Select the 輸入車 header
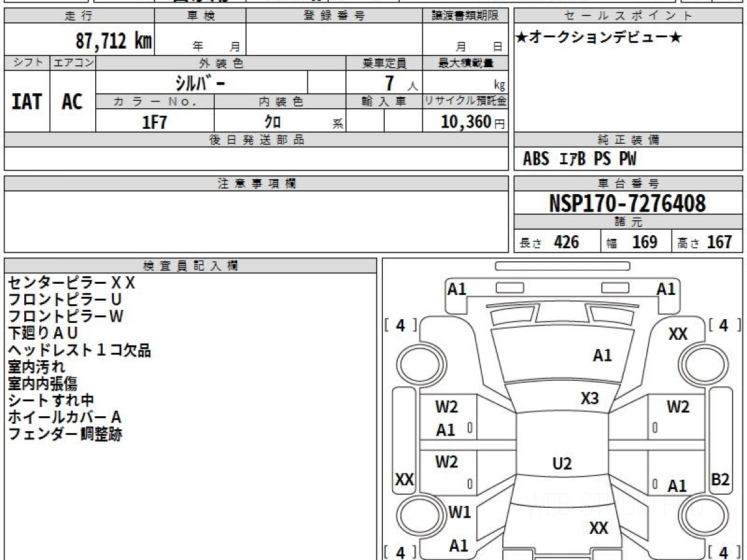The width and height of the screenshot is (747, 560). coord(384,101)
